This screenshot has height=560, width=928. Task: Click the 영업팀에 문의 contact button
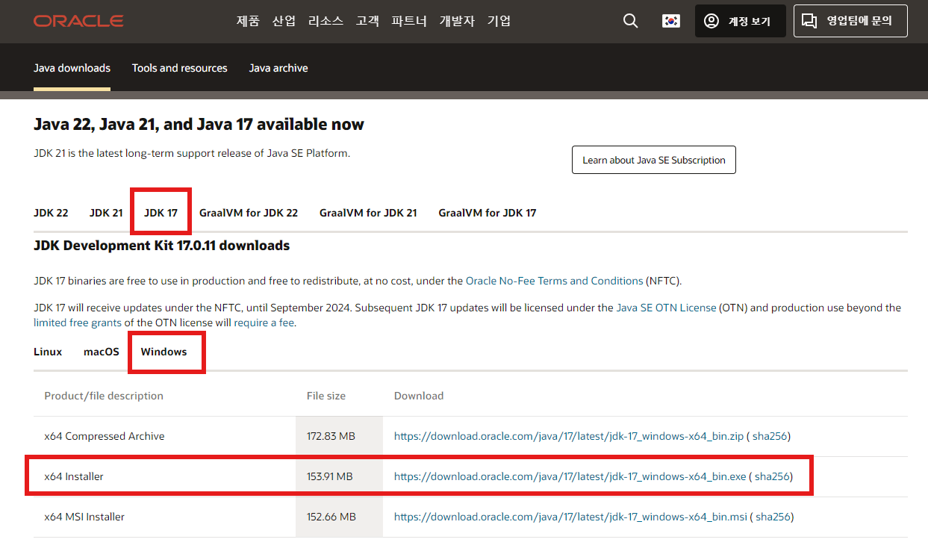(850, 21)
